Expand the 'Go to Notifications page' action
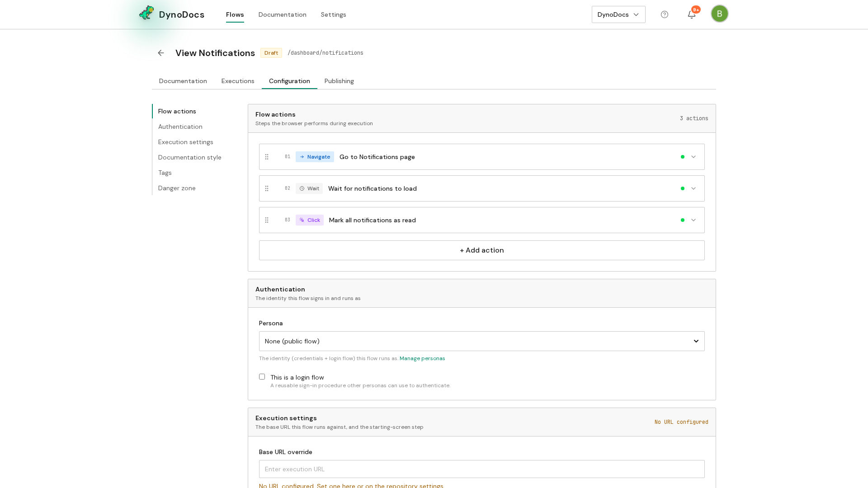 [693, 157]
